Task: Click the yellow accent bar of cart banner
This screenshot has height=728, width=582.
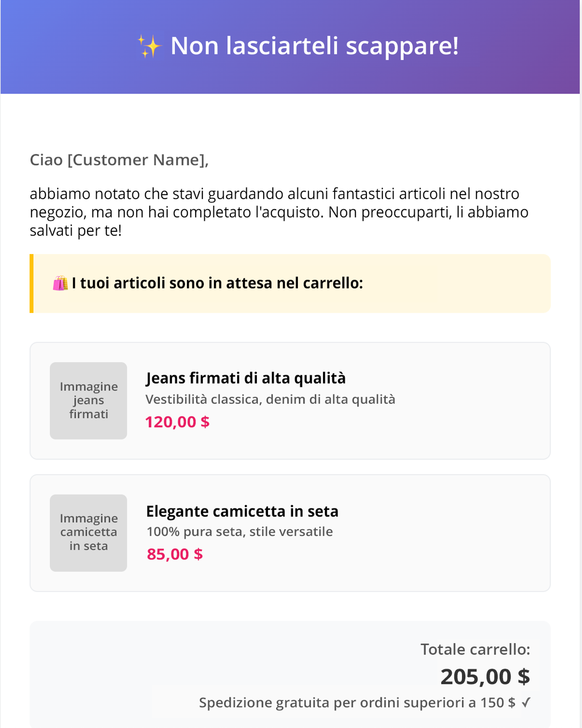Action: click(x=32, y=283)
